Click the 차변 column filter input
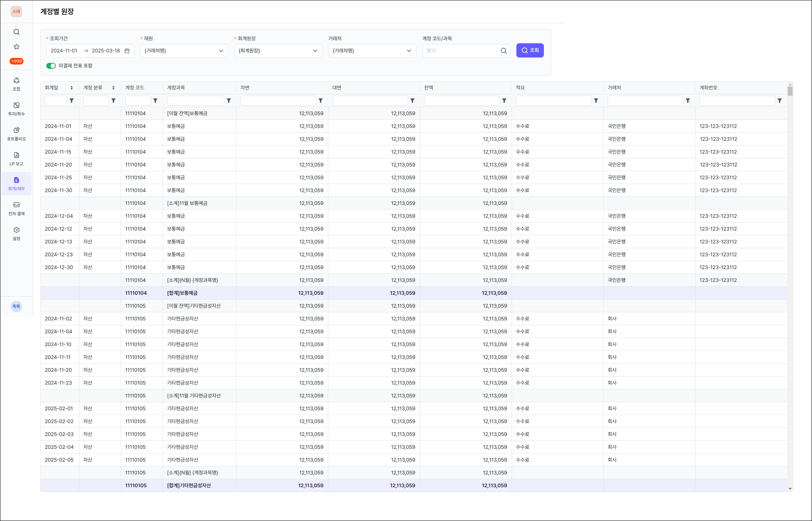 (278, 101)
